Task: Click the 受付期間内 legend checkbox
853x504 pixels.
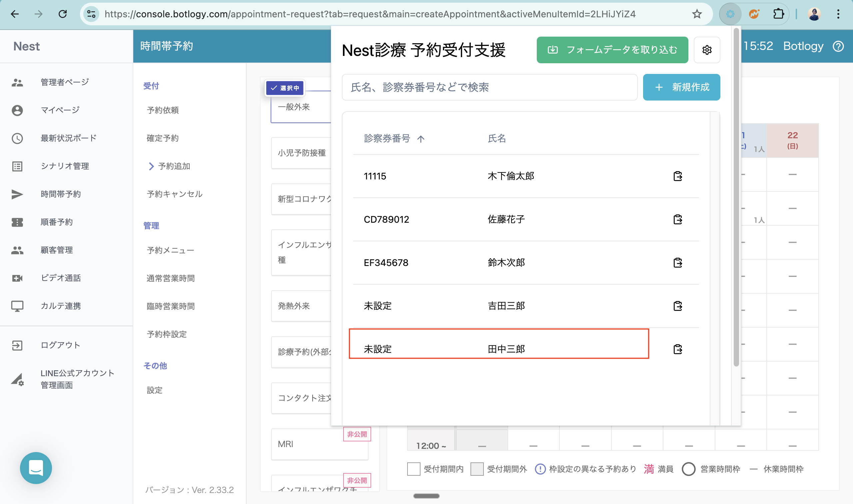Action: 413,469
